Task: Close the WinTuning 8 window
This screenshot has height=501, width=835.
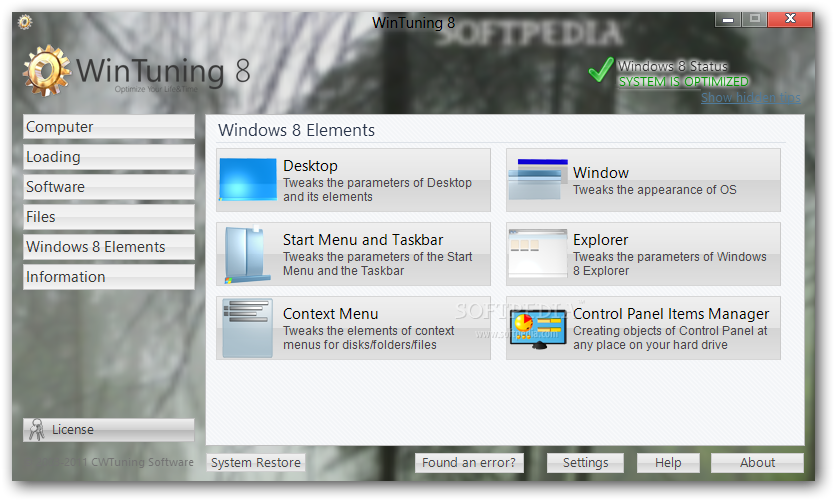Action: click(791, 19)
